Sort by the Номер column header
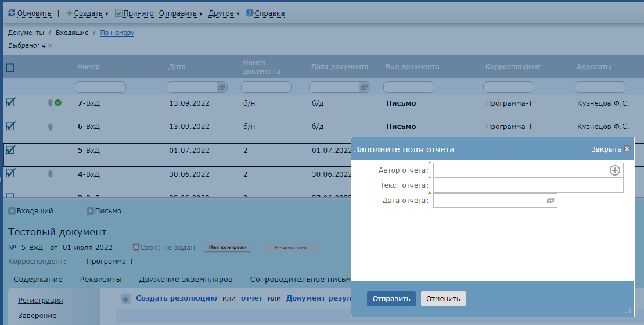Image resolution: width=644 pixels, height=325 pixels. 88,67
